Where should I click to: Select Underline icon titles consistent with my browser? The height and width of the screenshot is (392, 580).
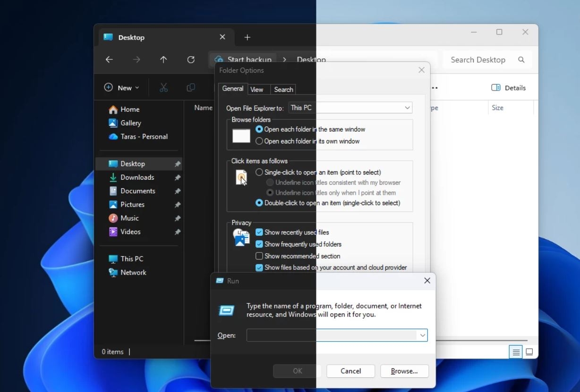(333, 183)
